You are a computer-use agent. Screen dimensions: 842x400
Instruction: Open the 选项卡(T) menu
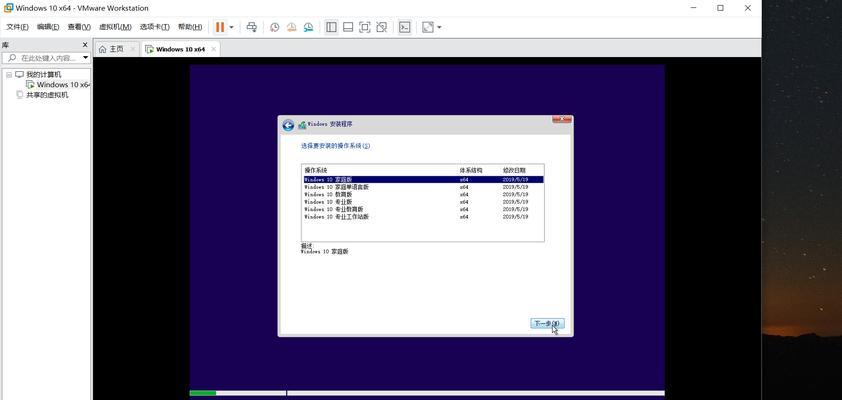pos(155,27)
